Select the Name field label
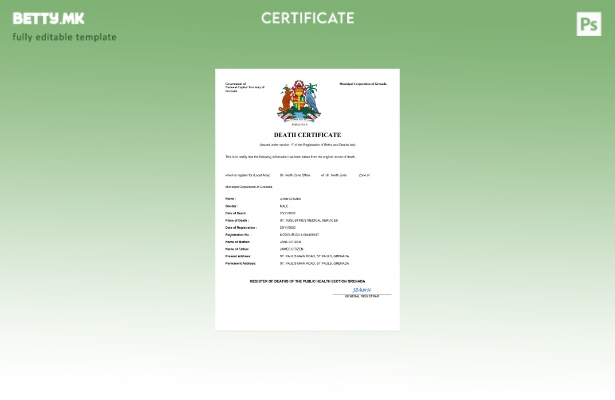615x400 pixels. 230,199
